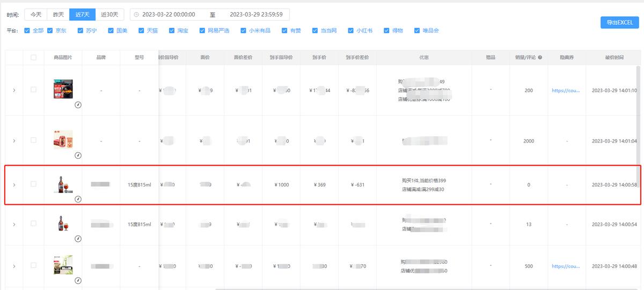This screenshot has height=290, width=644.
Task: Click the 赠品 column header
Action: click(491, 57)
